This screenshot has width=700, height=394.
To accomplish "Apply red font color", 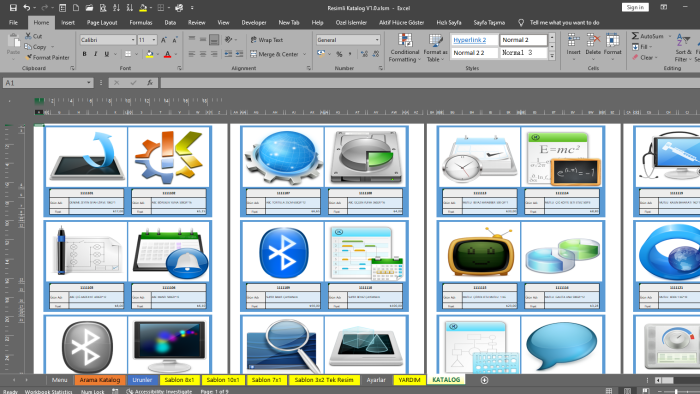I will tap(167, 54).
